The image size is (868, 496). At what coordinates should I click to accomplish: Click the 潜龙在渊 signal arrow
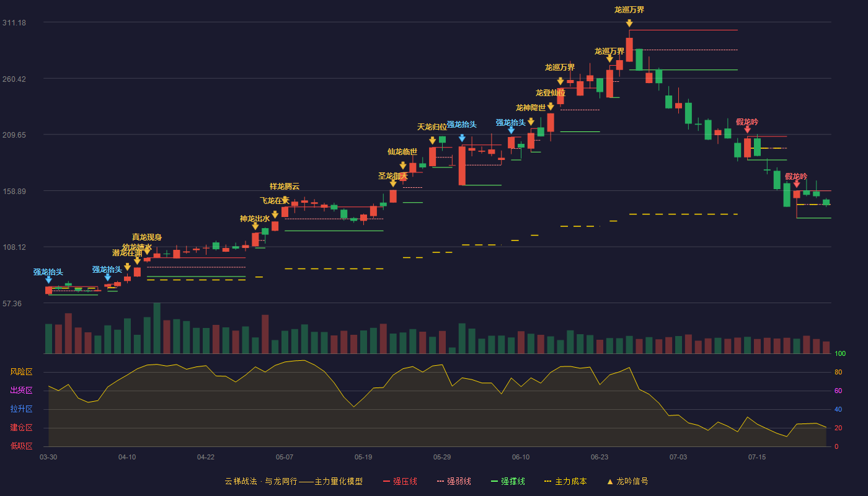pos(127,267)
